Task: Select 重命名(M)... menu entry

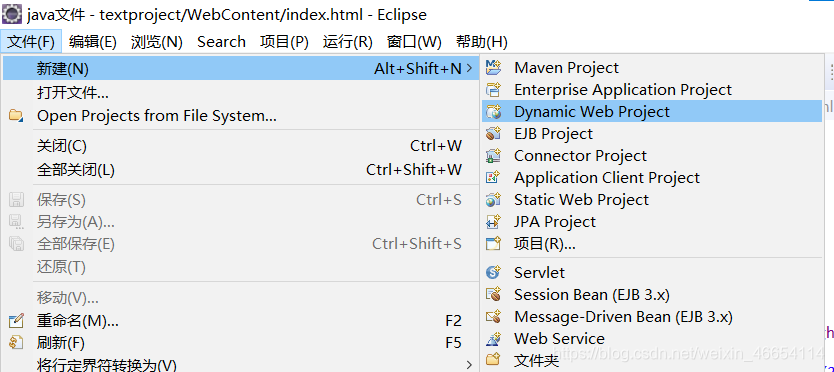Action: (240, 321)
